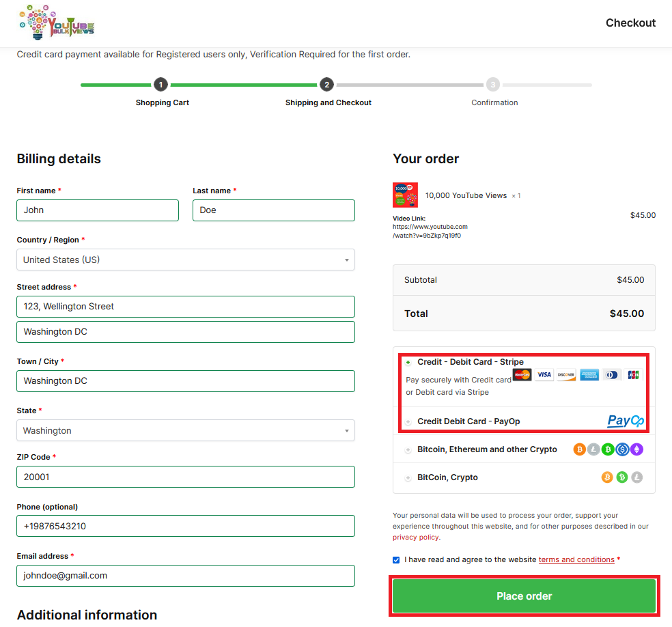Click the Email address field
672x627 pixels.
tap(186, 576)
